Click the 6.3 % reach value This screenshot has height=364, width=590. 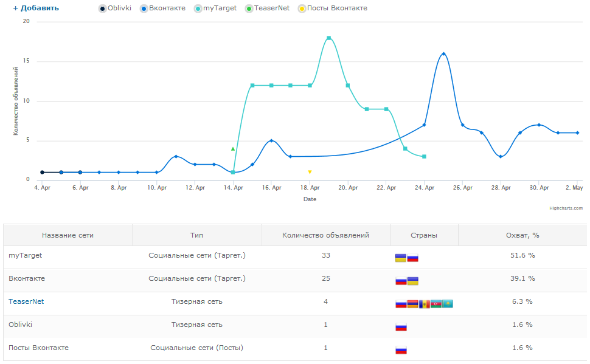tap(522, 301)
